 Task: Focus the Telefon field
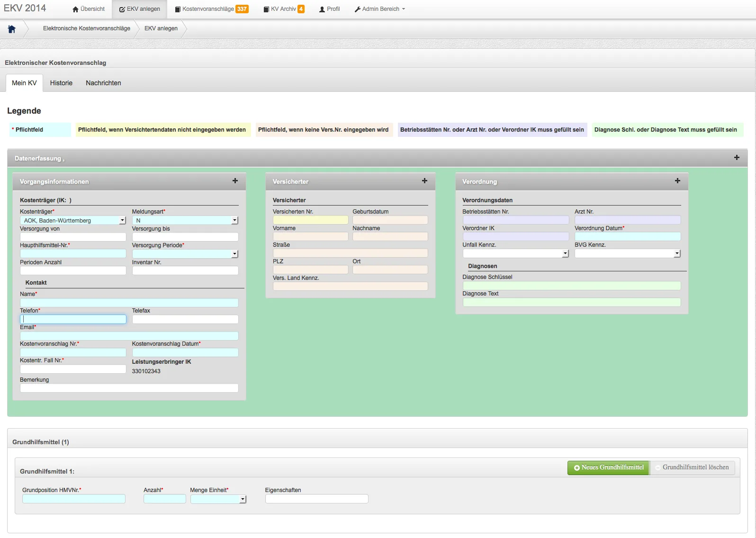[73, 319]
